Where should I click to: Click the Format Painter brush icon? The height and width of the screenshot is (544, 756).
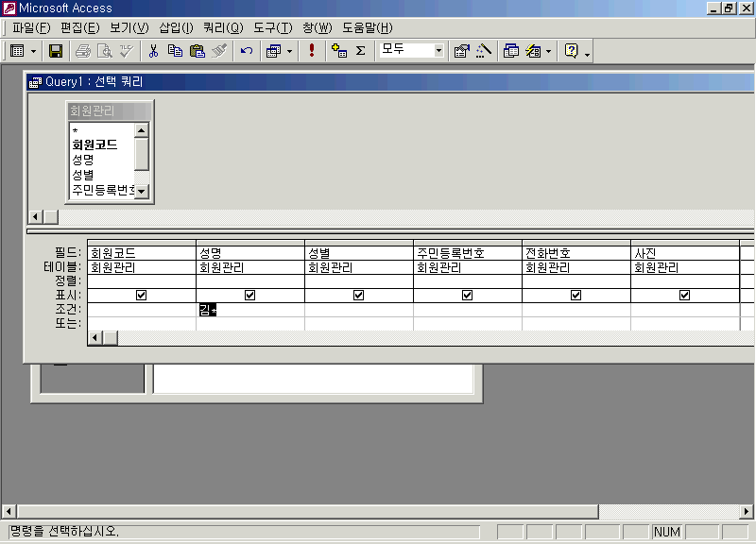click(219, 51)
